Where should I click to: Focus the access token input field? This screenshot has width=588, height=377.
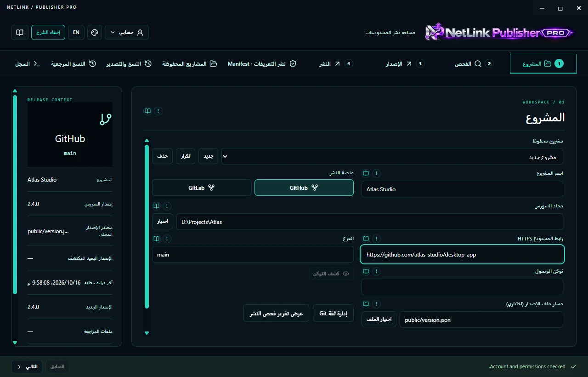[462, 287]
